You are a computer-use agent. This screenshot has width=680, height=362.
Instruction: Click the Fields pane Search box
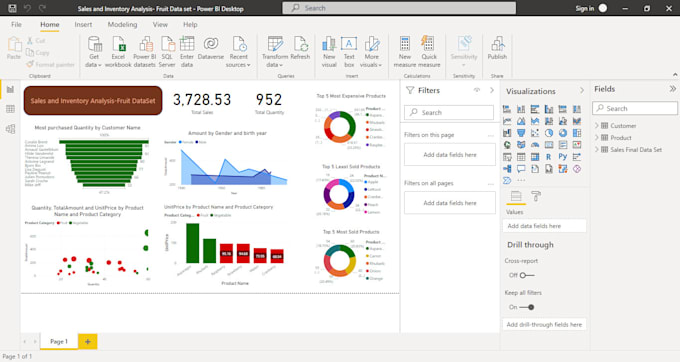pos(635,108)
